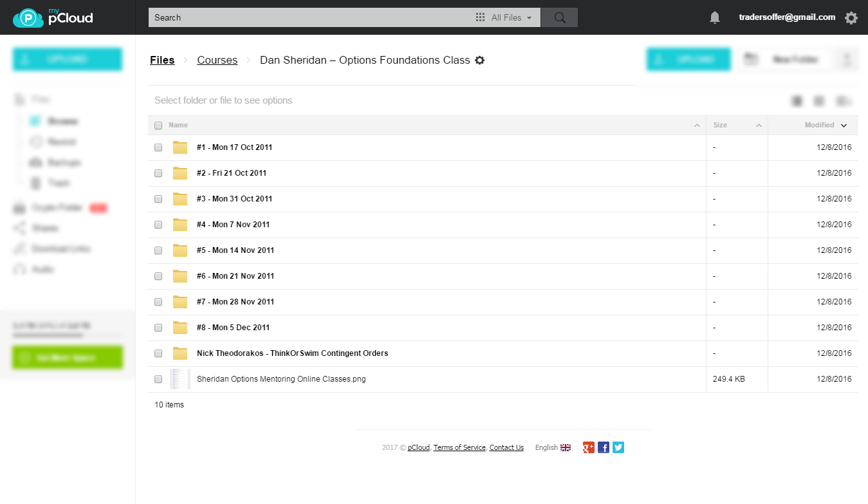Open Terms of Service link

coord(459,447)
